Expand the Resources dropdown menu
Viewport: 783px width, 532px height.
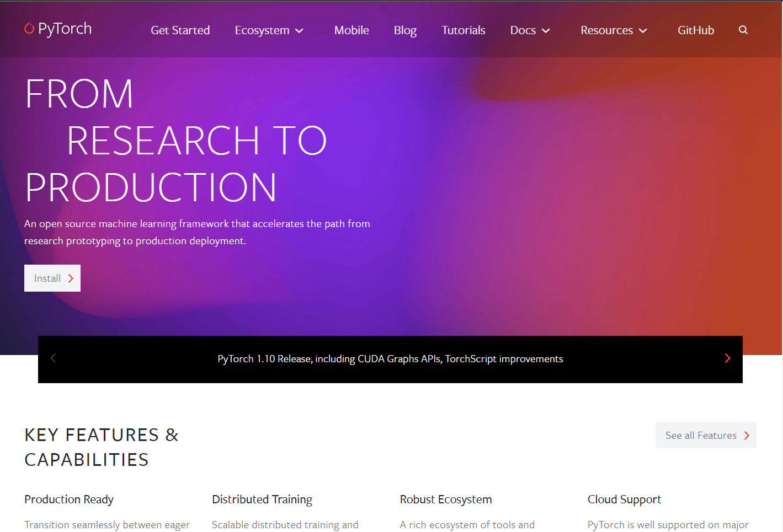(x=614, y=30)
